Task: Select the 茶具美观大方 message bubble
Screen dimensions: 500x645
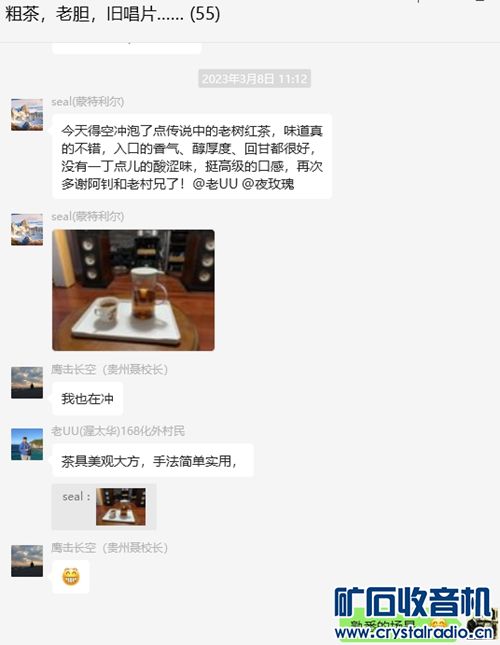Action: (153, 461)
